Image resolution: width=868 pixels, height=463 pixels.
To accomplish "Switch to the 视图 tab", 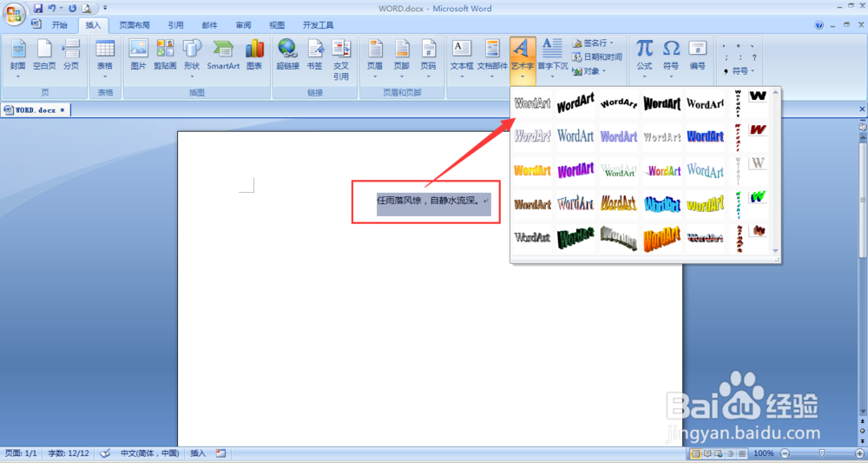I will (x=277, y=25).
